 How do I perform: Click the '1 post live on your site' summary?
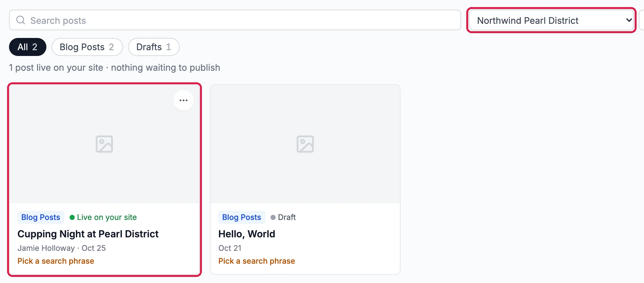[x=56, y=68]
